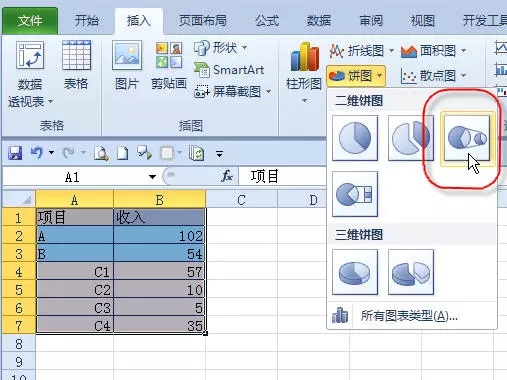Collapse the Pie chart (饼图) dropdown

click(x=356, y=76)
